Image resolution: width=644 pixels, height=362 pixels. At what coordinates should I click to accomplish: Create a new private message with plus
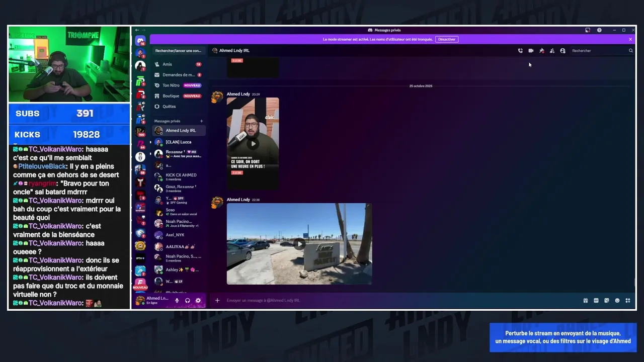click(202, 121)
